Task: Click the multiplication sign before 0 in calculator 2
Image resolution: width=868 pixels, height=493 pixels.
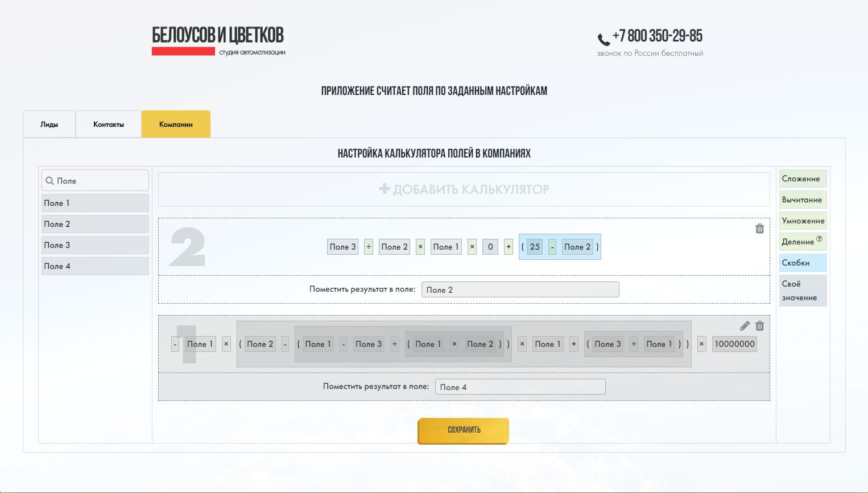Action: pyautogui.click(x=472, y=247)
